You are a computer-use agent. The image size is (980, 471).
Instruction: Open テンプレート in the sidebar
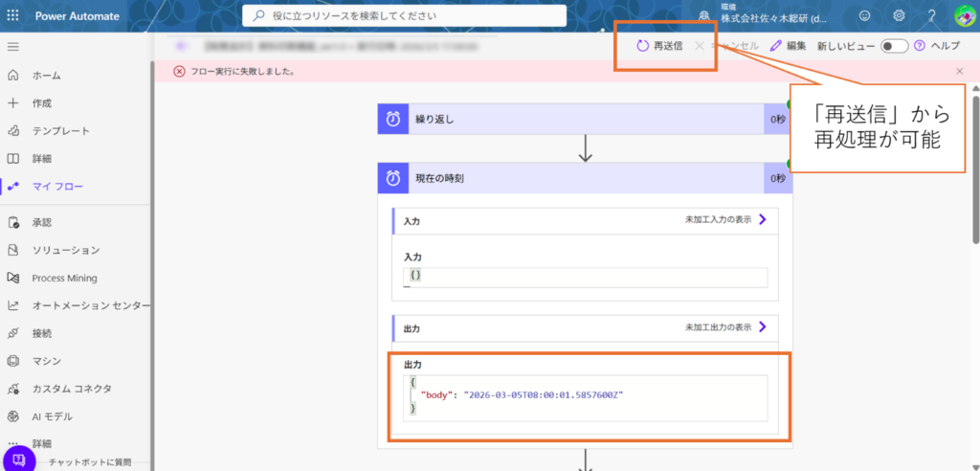coord(60,130)
